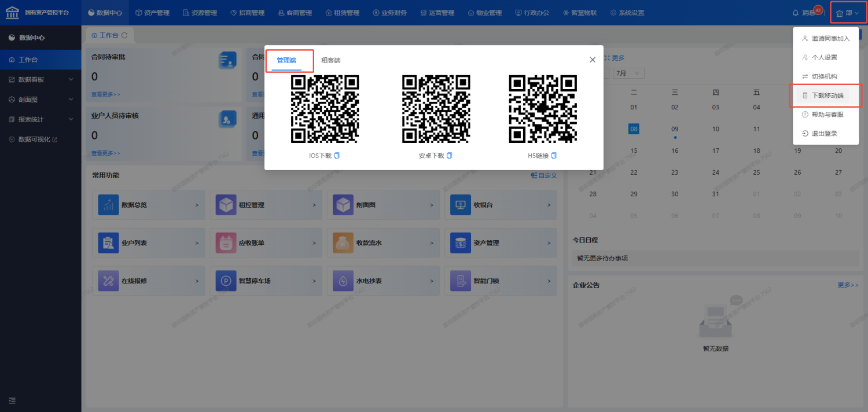
Task: Choose 切换机构 menu entry
Action: [826, 76]
